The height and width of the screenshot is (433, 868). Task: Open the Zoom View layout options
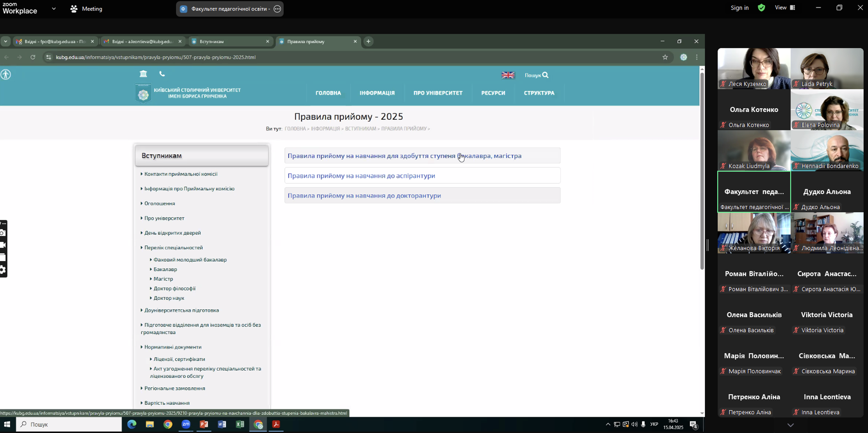(784, 8)
